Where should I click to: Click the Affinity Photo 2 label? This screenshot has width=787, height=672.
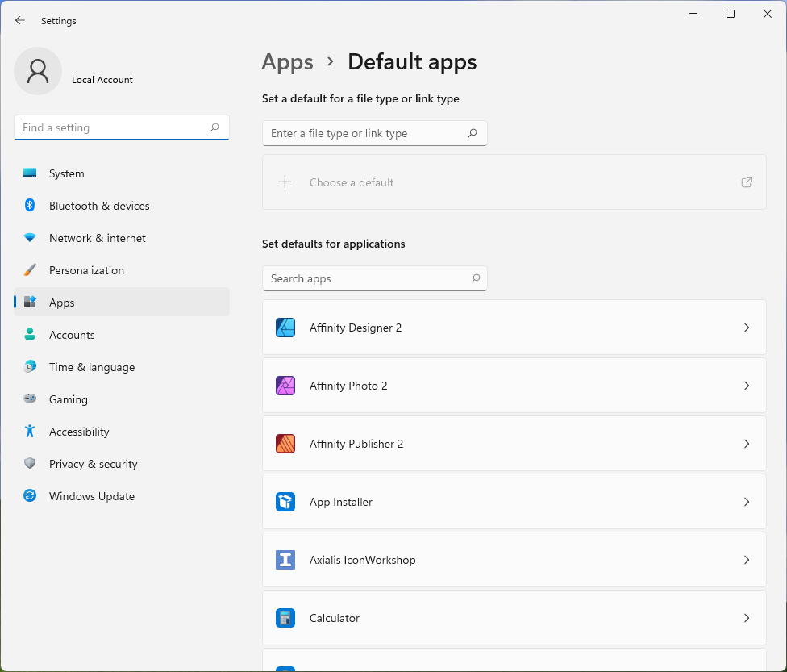click(x=348, y=386)
